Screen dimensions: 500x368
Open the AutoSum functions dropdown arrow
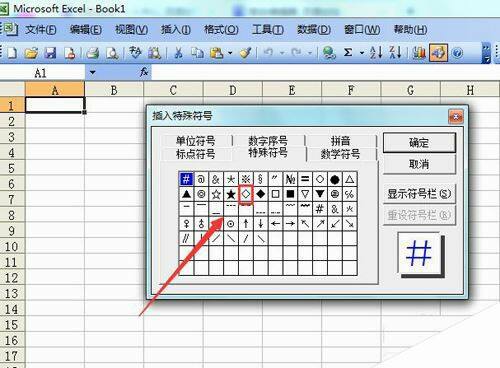tap(362, 53)
